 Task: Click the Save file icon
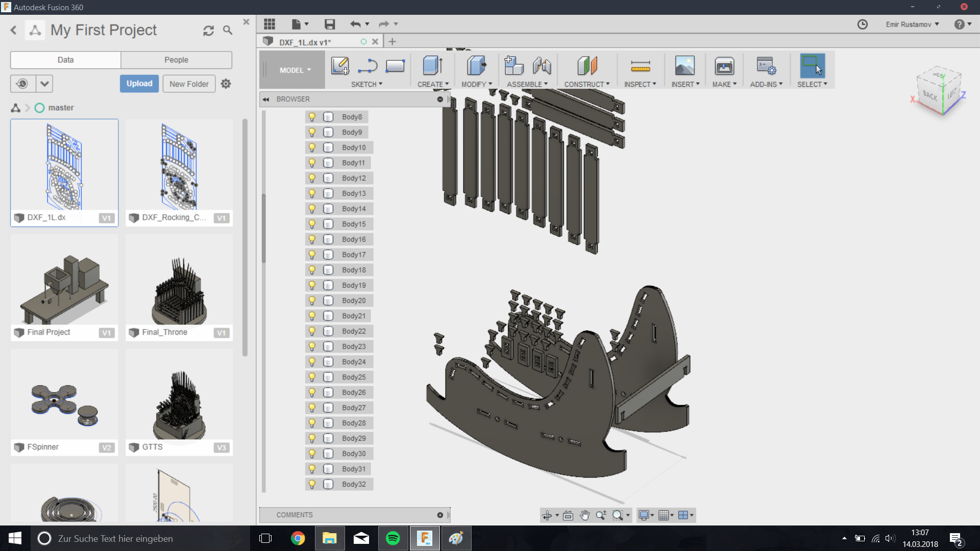[x=330, y=24]
